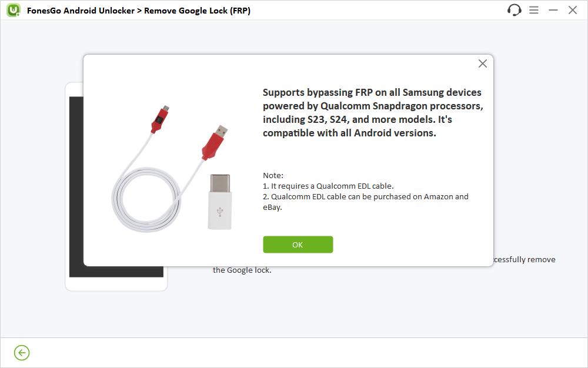Image resolution: width=588 pixels, height=368 pixels.
Task: Open the support headset icon
Action: 514,10
